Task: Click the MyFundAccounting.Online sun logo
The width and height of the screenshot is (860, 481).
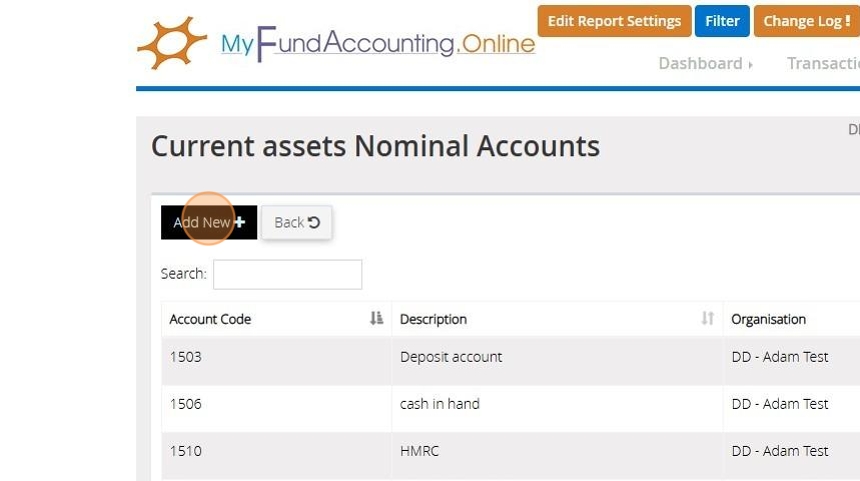Action: [x=172, y=43]
